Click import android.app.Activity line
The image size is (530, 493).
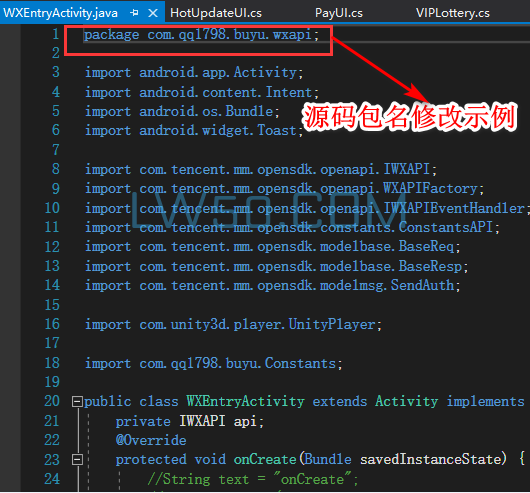tap(194, 72)
